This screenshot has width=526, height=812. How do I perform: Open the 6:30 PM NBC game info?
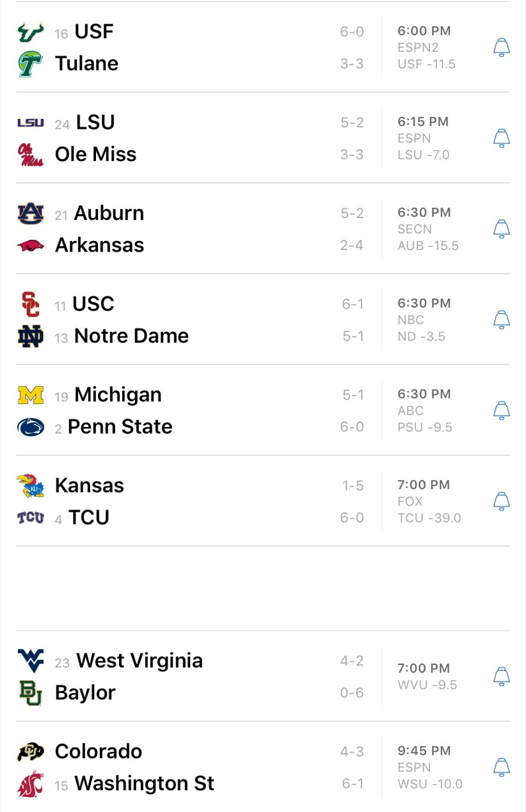(x=424, y=320)
